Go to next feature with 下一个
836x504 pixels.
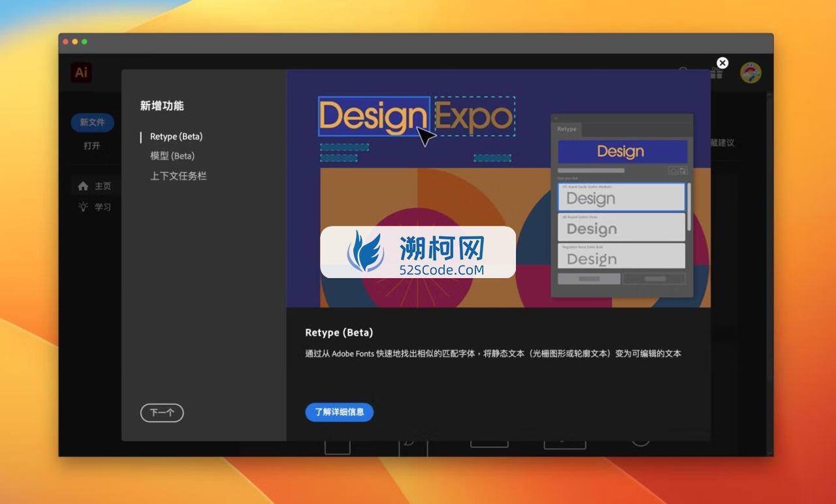point(162,413)
